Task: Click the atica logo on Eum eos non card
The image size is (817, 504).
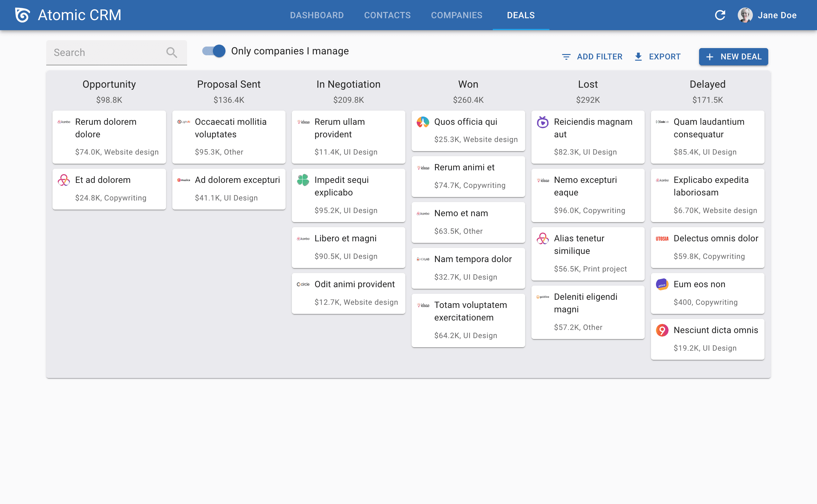Action: pyautogui.click(x=662, y=284)
